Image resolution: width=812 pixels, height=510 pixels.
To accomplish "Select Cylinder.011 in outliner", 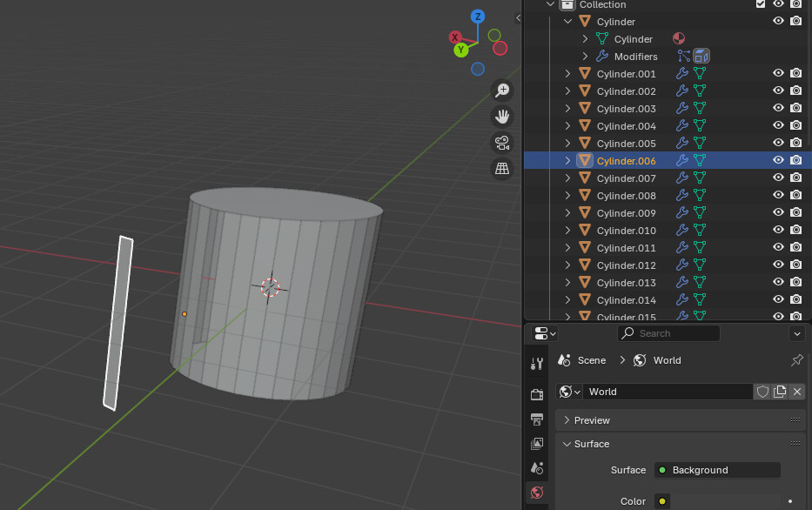I will [626, 248].
